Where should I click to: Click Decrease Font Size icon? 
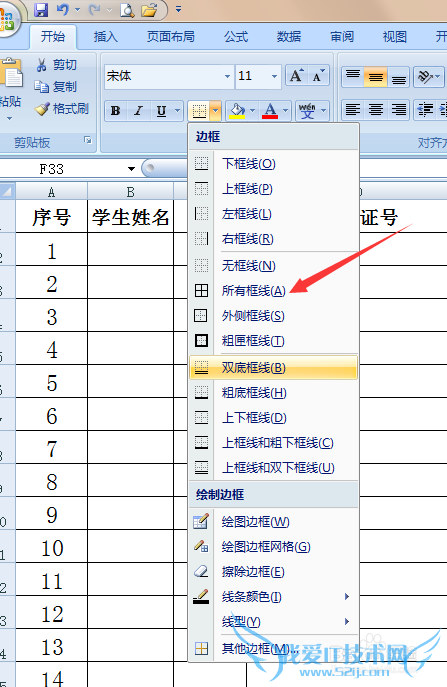(x=319, y=76)
